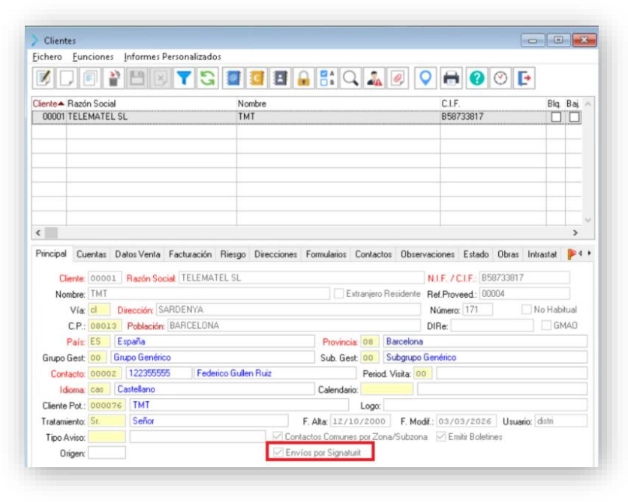Viewport: 628px width, 502px height.
Task: Click the grid's horizontal scrollbar right arrow
Action: point(576,232)
